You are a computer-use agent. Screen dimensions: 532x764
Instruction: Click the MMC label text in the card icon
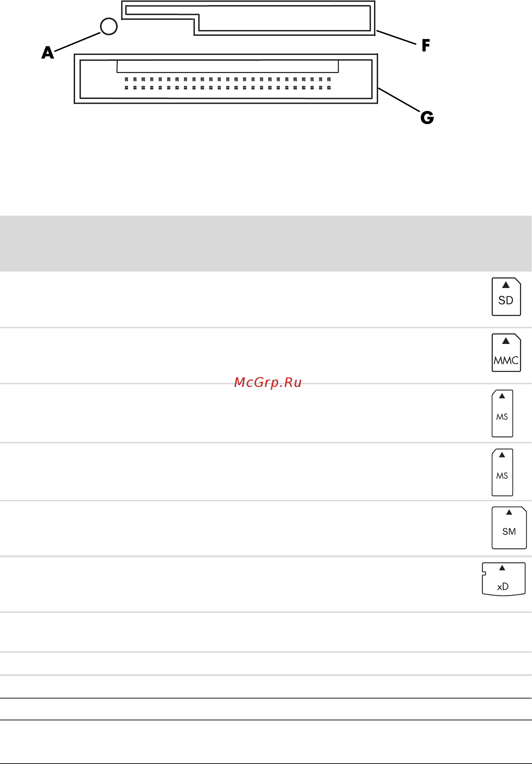(506, 360)
